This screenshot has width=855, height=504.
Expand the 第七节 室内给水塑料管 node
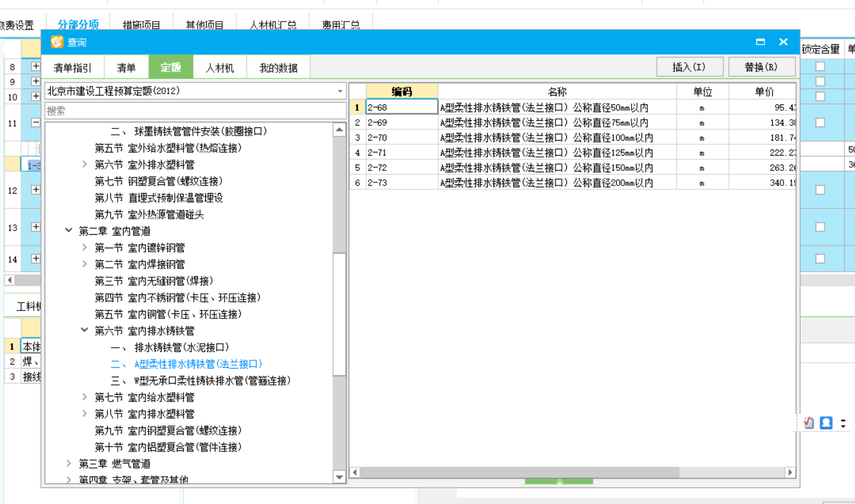85,397
